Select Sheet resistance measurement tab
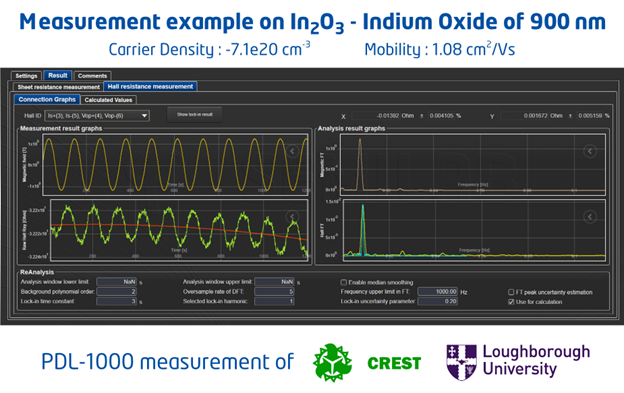Image resolution: width=624 pixels, height=393 pixels. [58, 87]
